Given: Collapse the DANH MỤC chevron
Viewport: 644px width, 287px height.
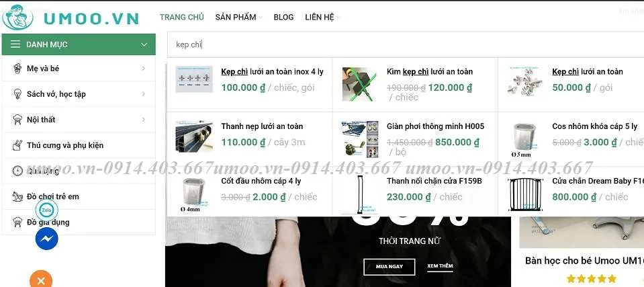Looking at the screenshot, I should pos(144,44).
